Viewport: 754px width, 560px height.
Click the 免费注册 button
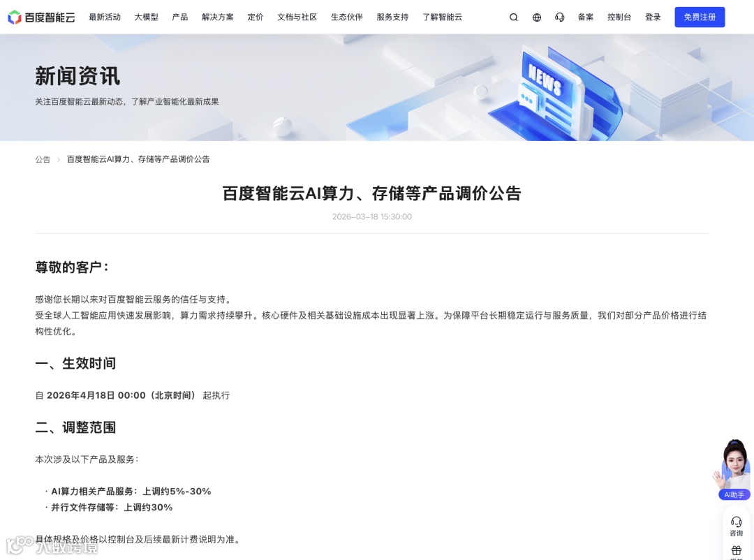tap(700, 17)
